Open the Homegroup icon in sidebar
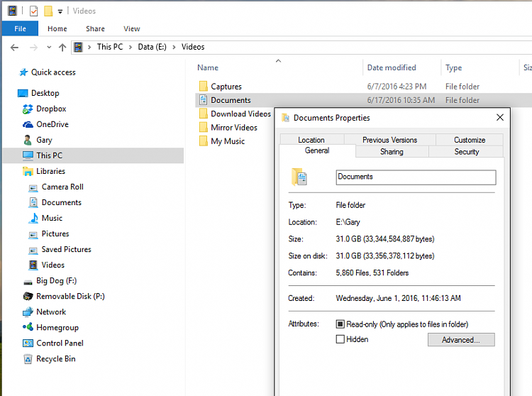The height and width of the screenshot is (396, 532). click(28, 328)
